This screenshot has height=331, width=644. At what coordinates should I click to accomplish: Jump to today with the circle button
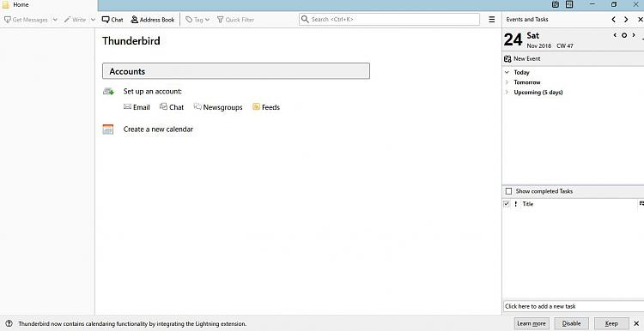624,35
